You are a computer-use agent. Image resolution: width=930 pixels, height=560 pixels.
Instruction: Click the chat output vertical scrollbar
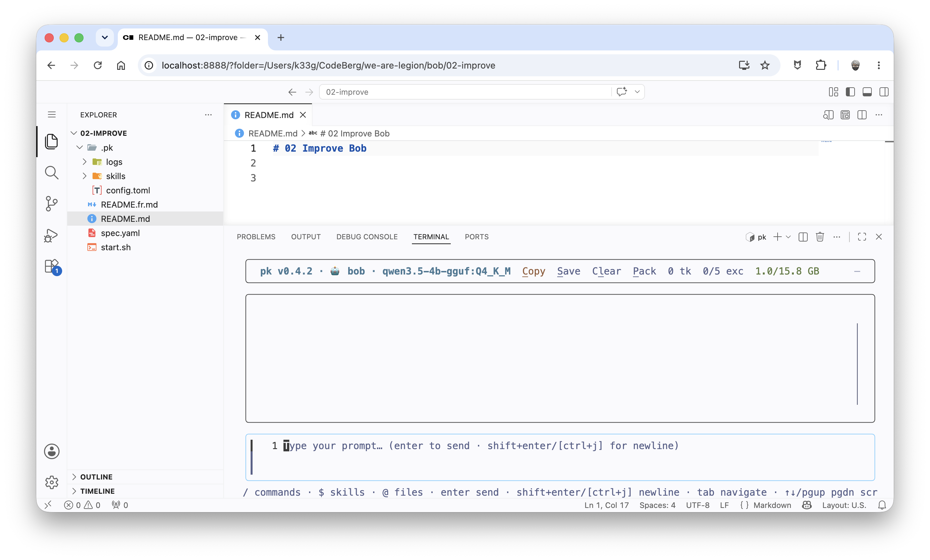click(857, 364)
